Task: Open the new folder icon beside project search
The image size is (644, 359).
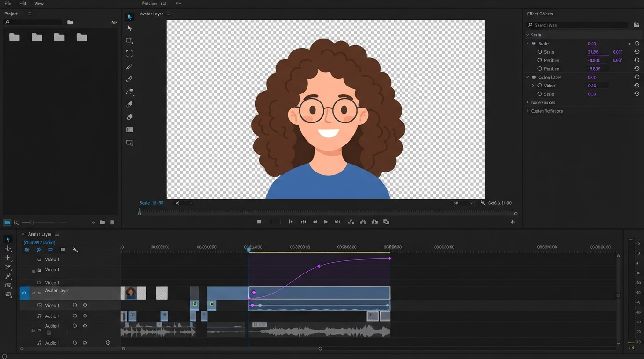Action: click(x=70, y=22)
